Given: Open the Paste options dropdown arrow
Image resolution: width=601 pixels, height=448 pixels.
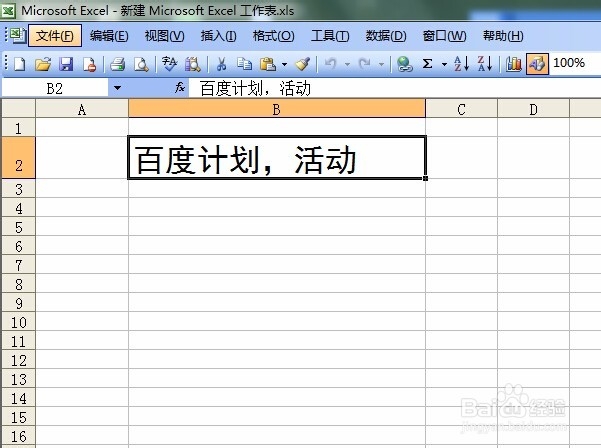Looking at the screenshot, I should pyautogui.click(x=284, y=64).
